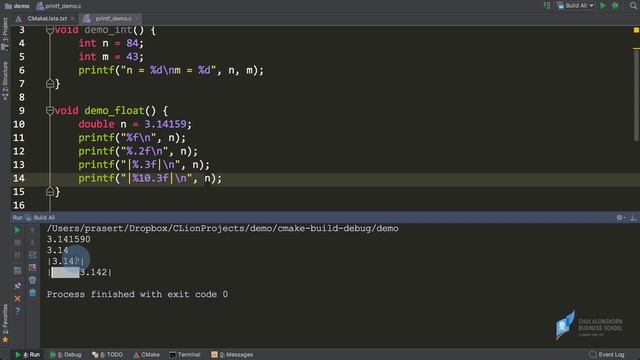Screen dimensions: 640x360
Task: Rerun the program using the Run panel's green arrow
Action: tap(17, 231)
